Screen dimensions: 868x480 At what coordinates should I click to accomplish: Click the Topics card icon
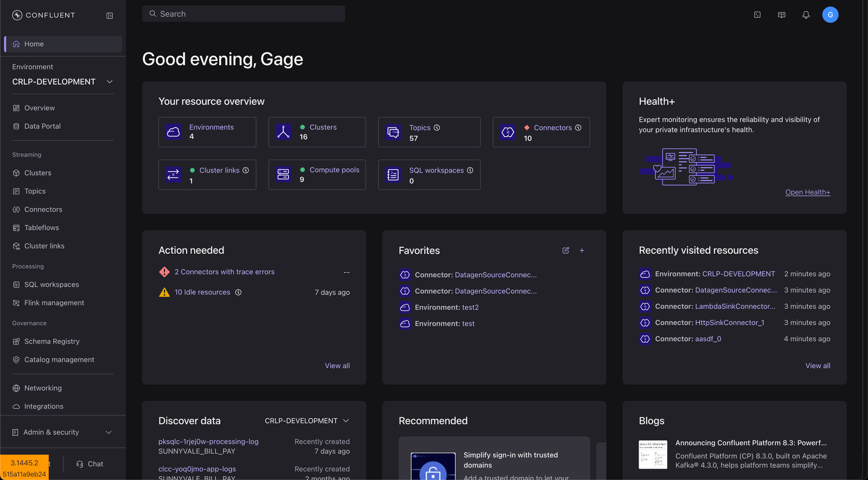point(393,132)
